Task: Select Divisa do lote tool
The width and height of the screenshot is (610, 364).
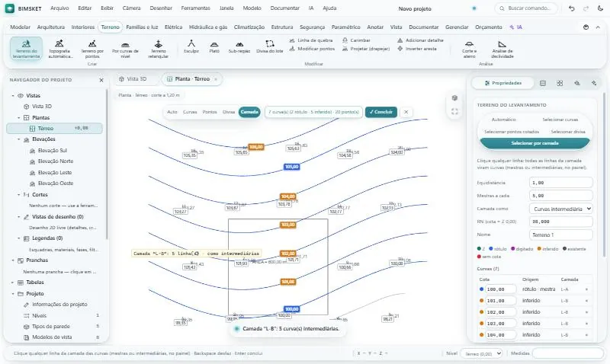Action: (270, 46)
